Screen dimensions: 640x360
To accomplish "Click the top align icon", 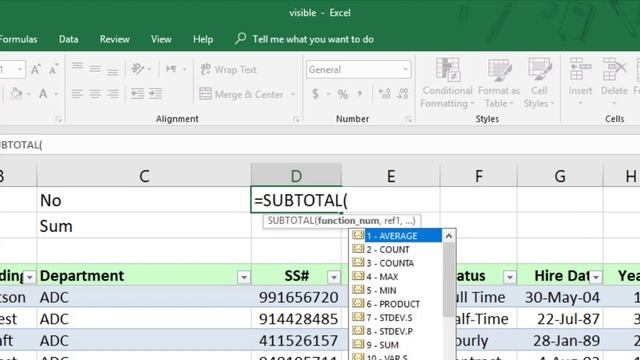I will click(x=78, y=66).
